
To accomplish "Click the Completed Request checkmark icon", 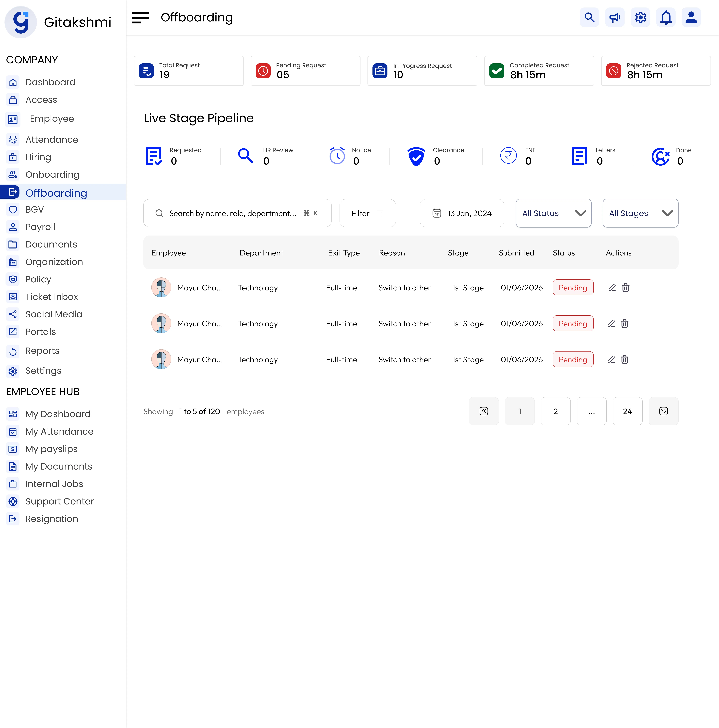I will 497,71.
